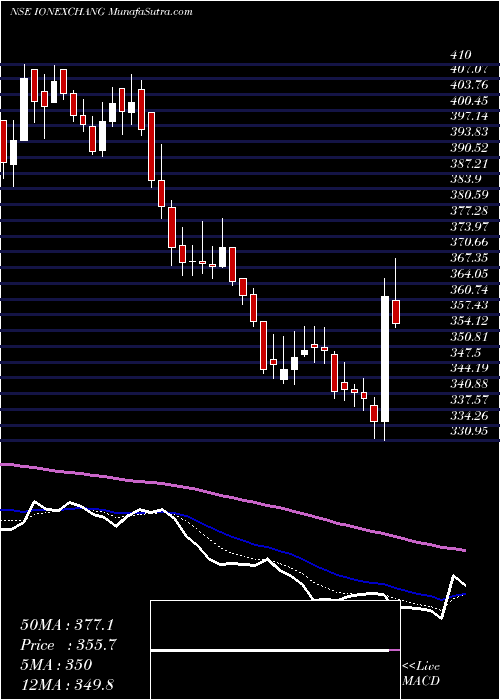Click the 357.43 price axis label
This screenshot has height=700, width=500.
468,305
